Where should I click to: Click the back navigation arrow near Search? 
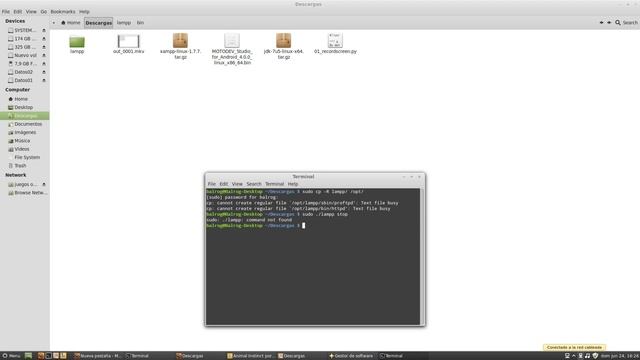pyautogui.click(x=601, y=23)
